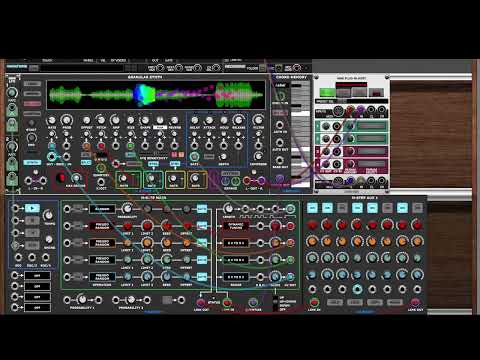This screenshot has width=480, height=360.
Task: Toggle the cyan button ending the red row
Action: point(202,226)
